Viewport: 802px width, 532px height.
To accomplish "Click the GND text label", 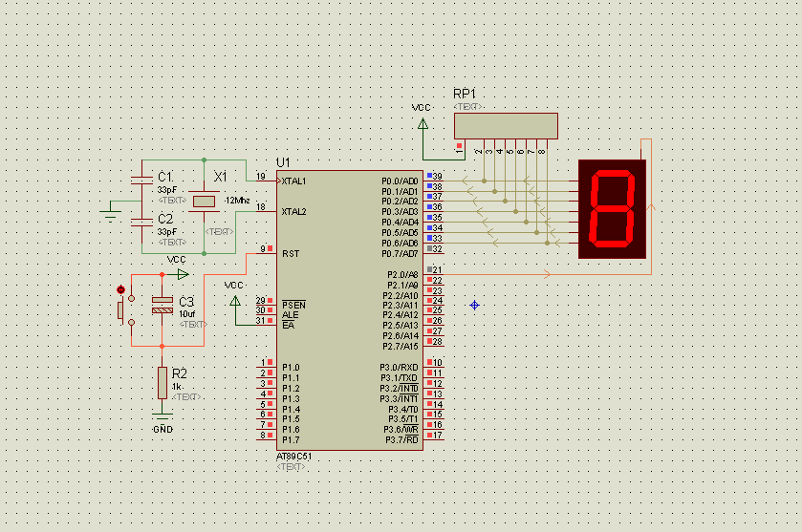I will 163,429.
